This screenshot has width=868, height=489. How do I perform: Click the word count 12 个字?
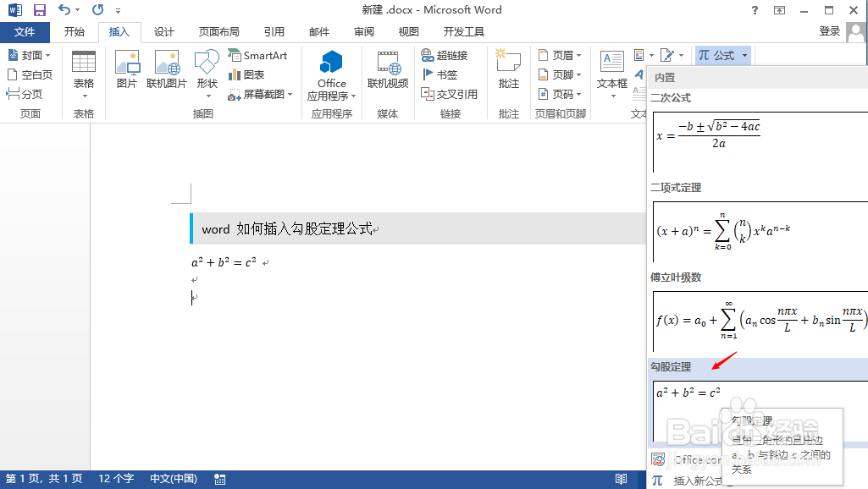click(116, 479)
